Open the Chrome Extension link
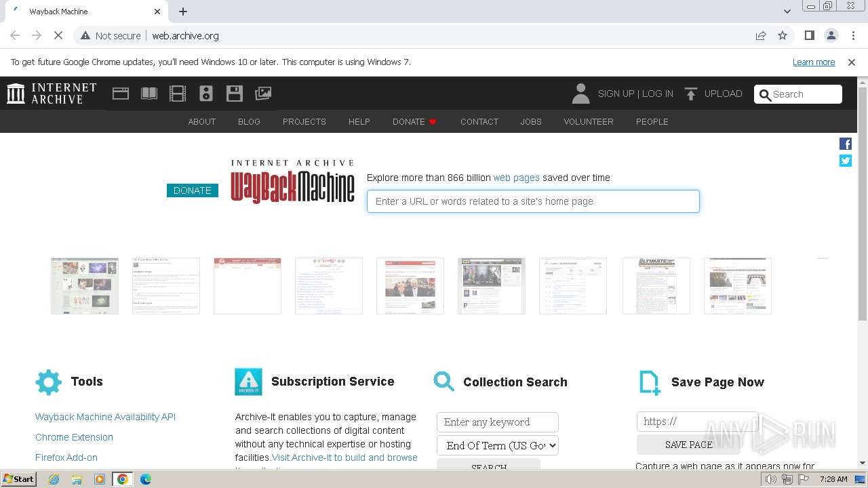Image resolution: width=868 pixels, height=488 pixels. (74, 437)
